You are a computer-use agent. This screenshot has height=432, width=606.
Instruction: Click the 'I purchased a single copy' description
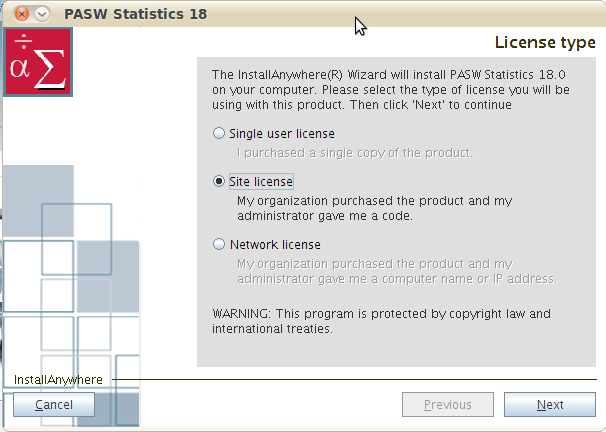[x=354, y=153]
